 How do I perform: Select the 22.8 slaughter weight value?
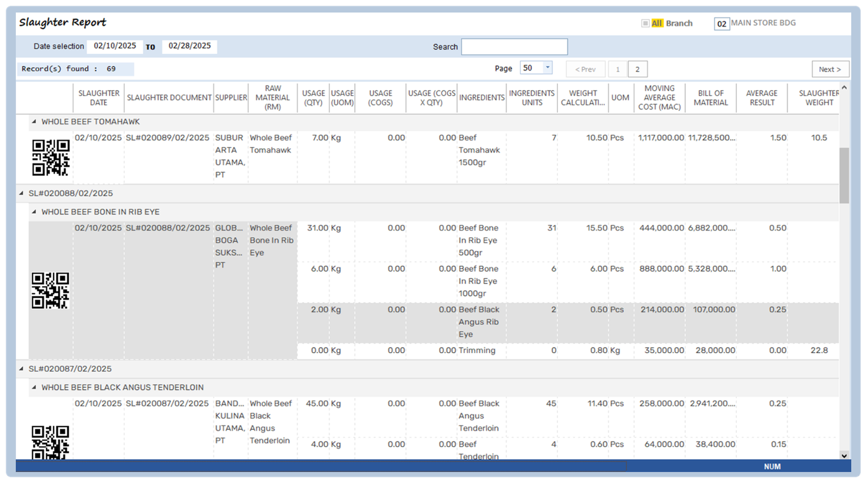(x=819, y=351)
